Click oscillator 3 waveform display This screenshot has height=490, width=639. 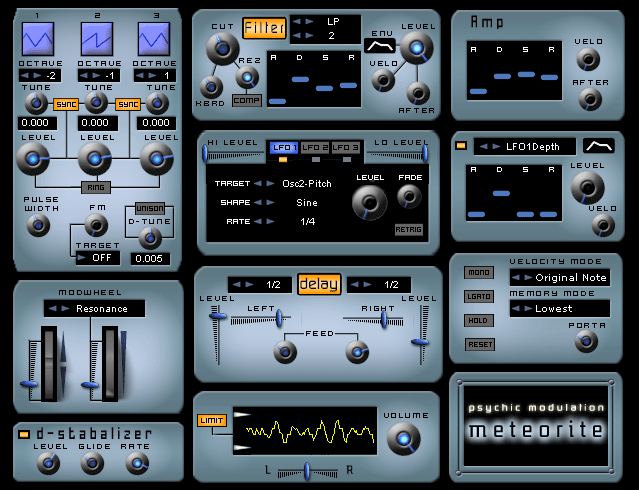[x=154, y=39]
